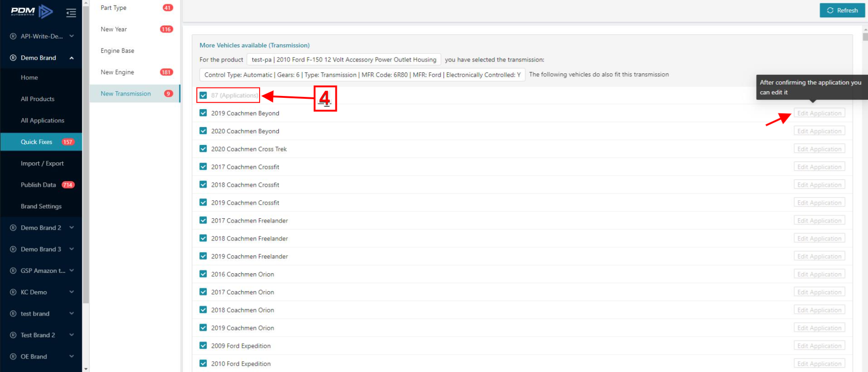Click the product name field test-pa 2010 Ford F-150
This screenshot has width=868, height=372.
coord(344,60)
